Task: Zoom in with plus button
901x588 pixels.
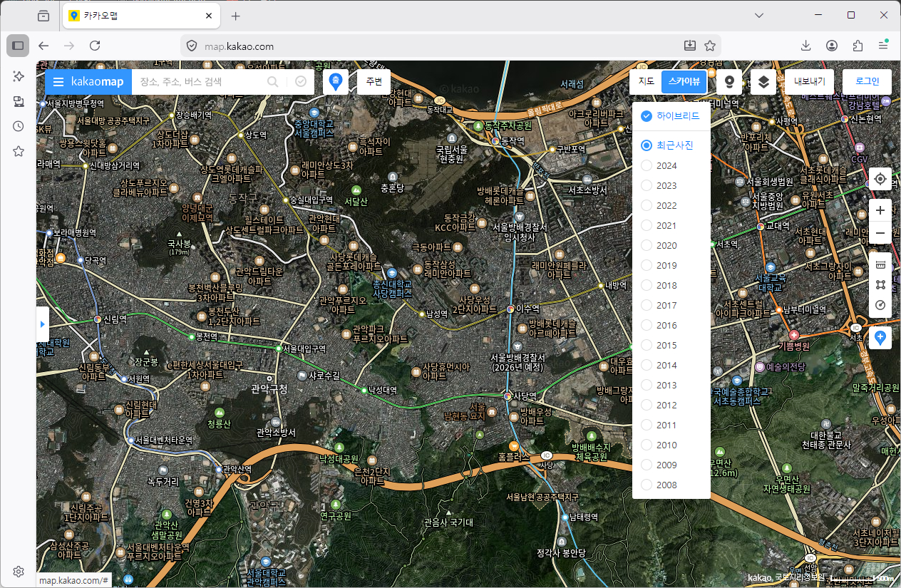Action: [x=880, y=210]
